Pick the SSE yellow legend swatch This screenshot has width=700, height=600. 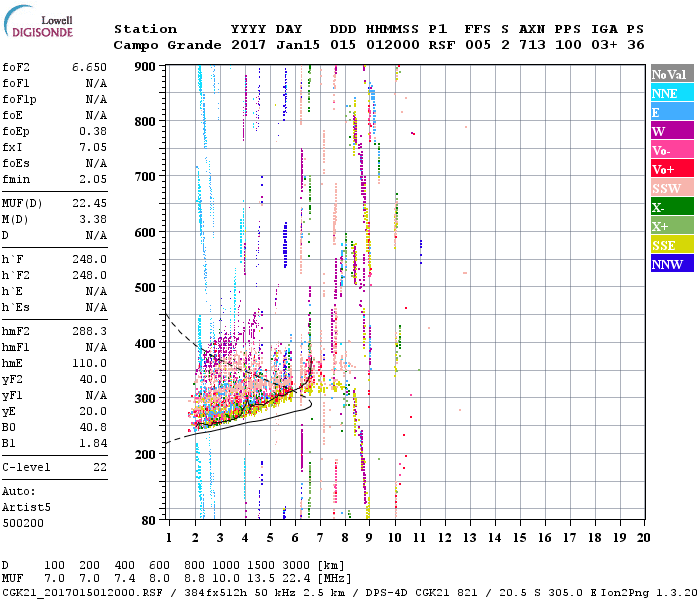tap(671, 245)
